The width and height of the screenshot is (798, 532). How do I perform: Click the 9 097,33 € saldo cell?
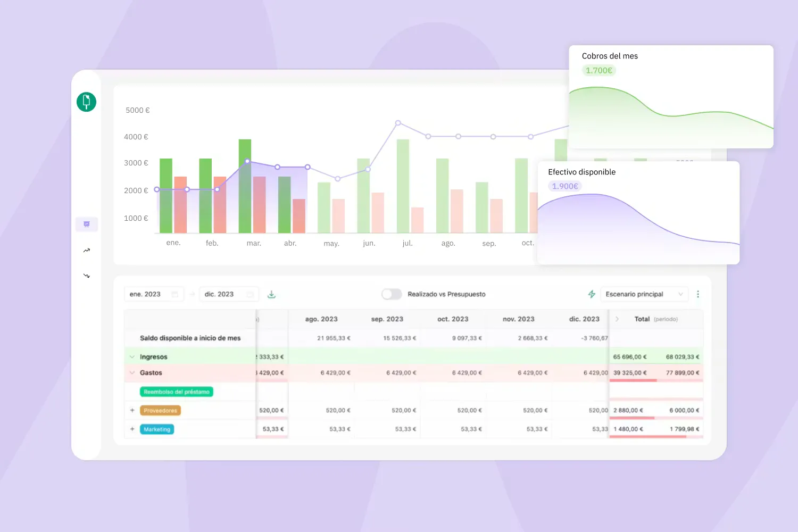tap(467, 338)
